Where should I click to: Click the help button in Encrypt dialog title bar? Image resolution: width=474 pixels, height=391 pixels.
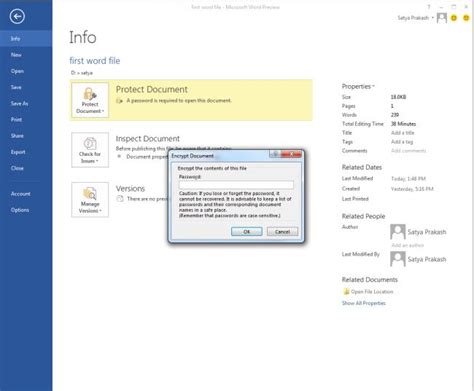coord(275,154)
